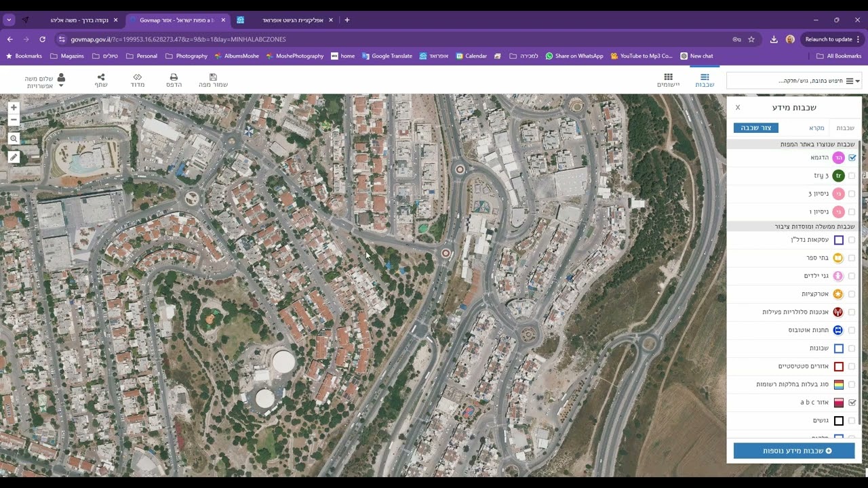Screen dimensions: 868x488
Task: Check the גושים layer checkbox
Action: [x=852, y=420]
